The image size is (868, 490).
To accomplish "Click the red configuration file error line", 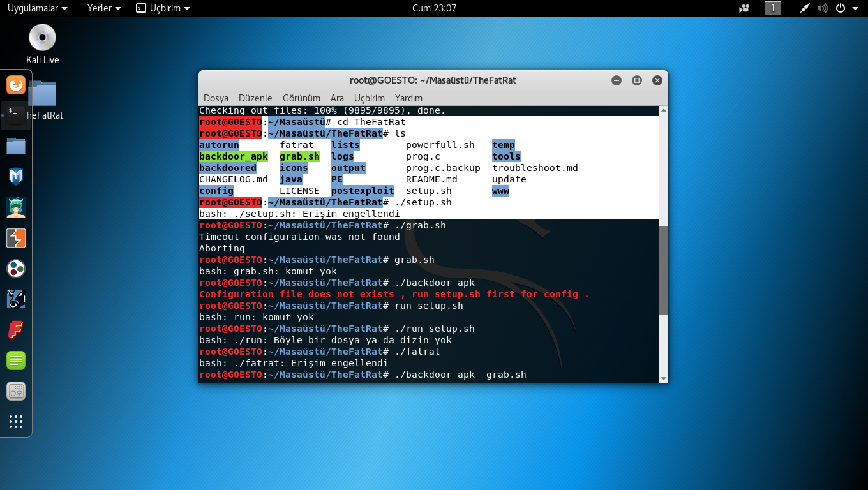I will click(x=394, y=294).
